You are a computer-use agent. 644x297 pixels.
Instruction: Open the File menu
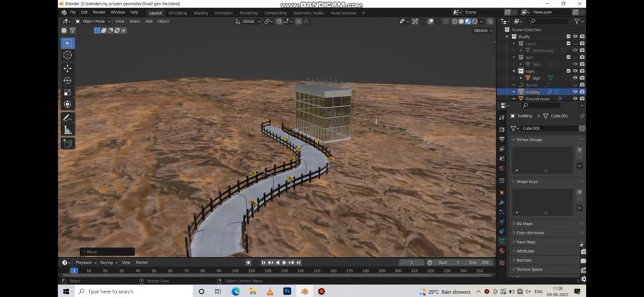click(x=72, y=12)
